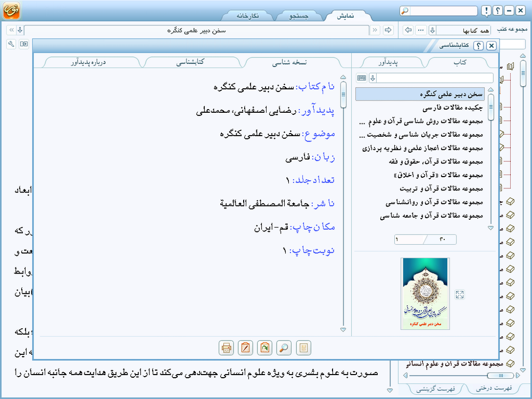
Task: Click tree panel vertical scrollbar down arrow
Action: 523,370
